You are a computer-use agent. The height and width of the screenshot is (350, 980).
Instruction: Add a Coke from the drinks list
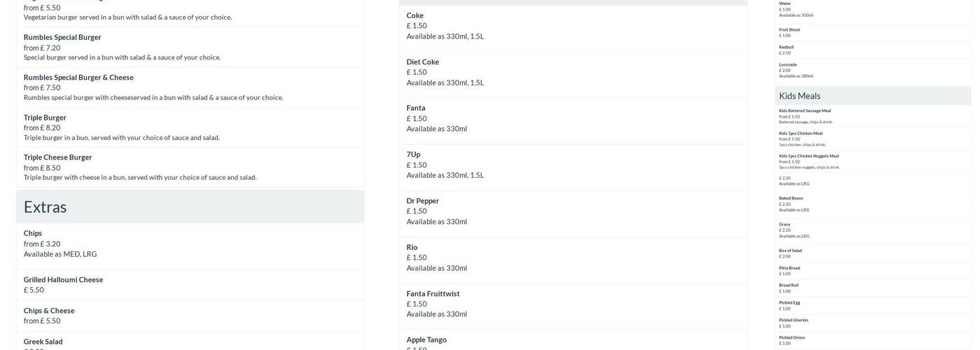pos(415,16)
